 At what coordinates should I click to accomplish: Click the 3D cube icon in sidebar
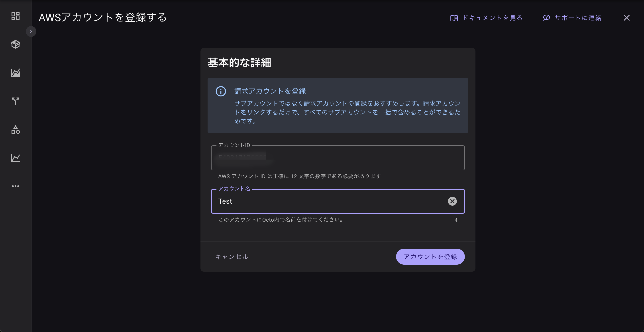pyautogui.click(x=16, y=44)
